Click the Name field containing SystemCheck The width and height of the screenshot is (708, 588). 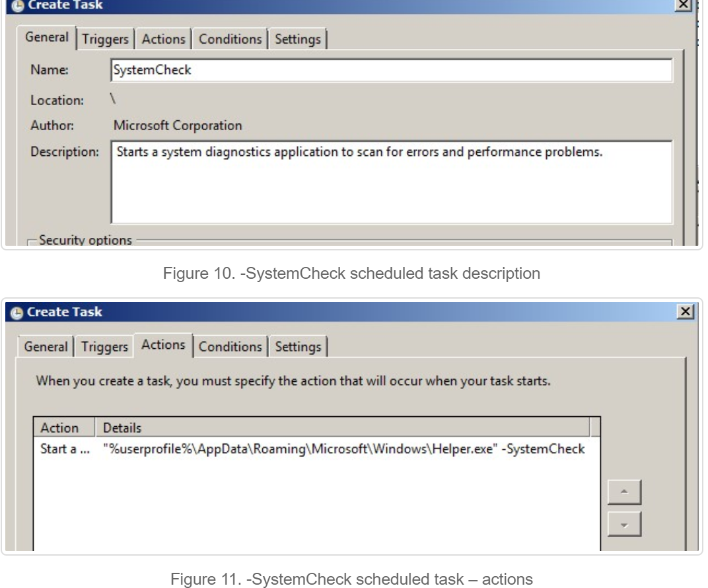coord(391,71)
